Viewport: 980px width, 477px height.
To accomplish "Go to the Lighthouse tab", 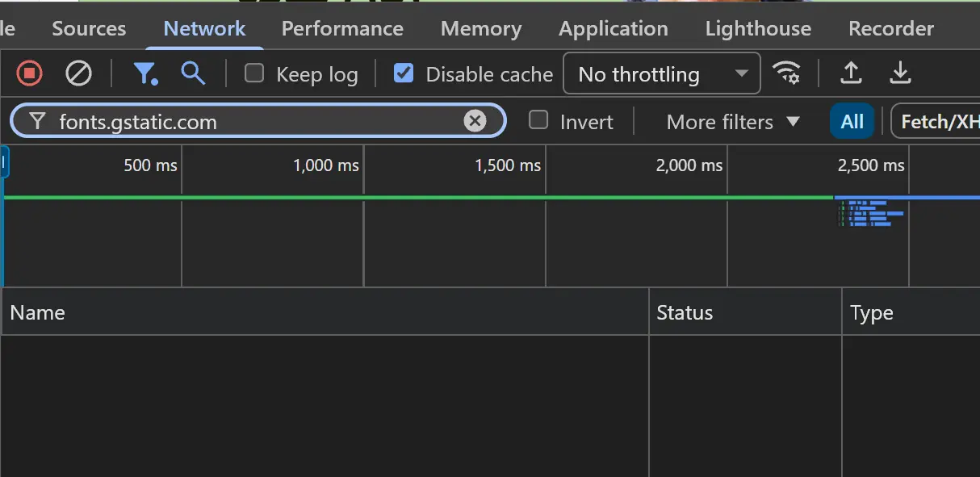I will (758, 28).
